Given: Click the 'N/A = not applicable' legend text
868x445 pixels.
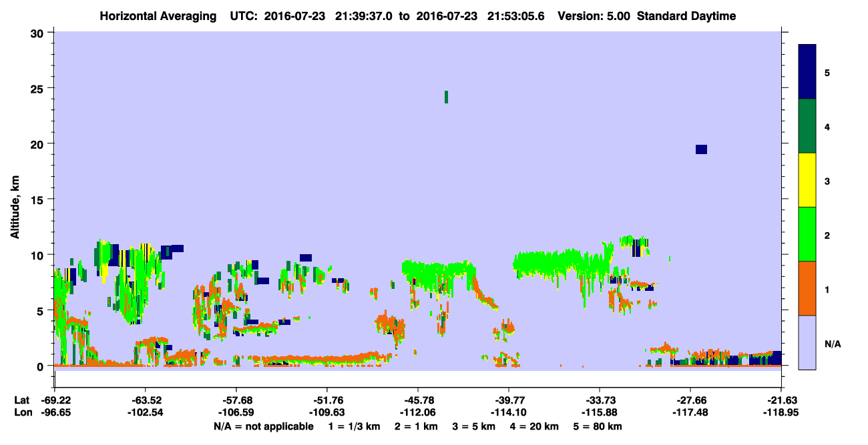Looking at the screenshot, I should click(263, 426).
